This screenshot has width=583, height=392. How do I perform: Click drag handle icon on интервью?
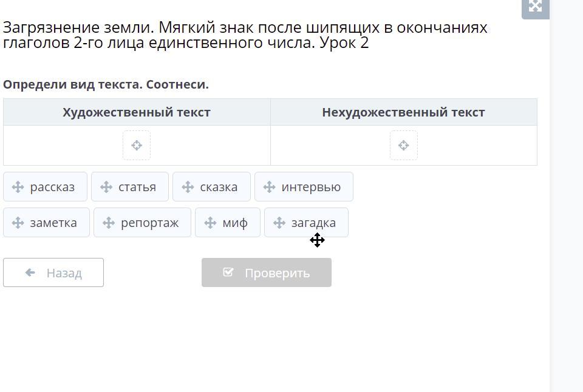(270, 187)
